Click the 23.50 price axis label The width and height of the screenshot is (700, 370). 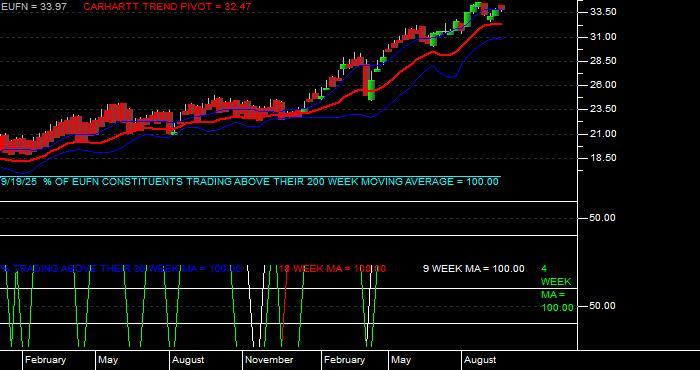click(x=603, y=108)
